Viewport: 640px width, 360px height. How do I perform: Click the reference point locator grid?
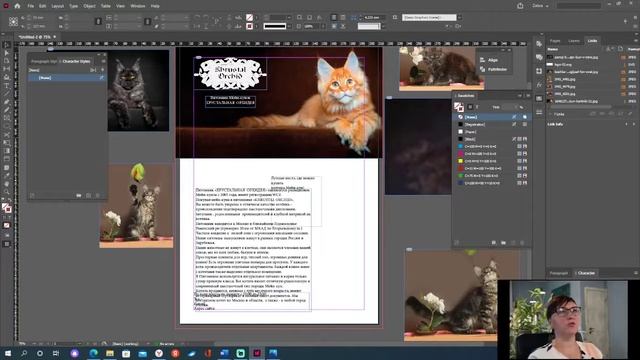point(13,22)
